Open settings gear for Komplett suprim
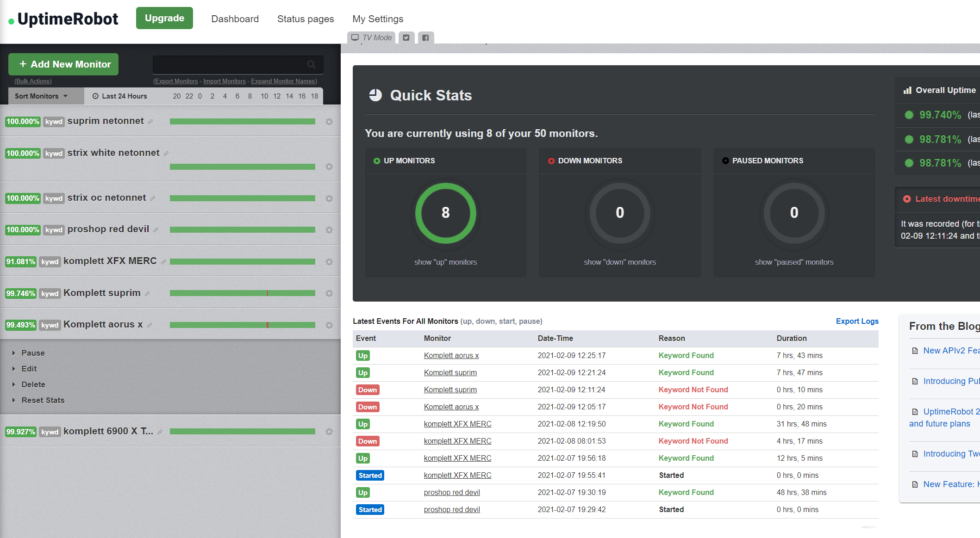Screen dimensions: 980x538 [329, 293]
